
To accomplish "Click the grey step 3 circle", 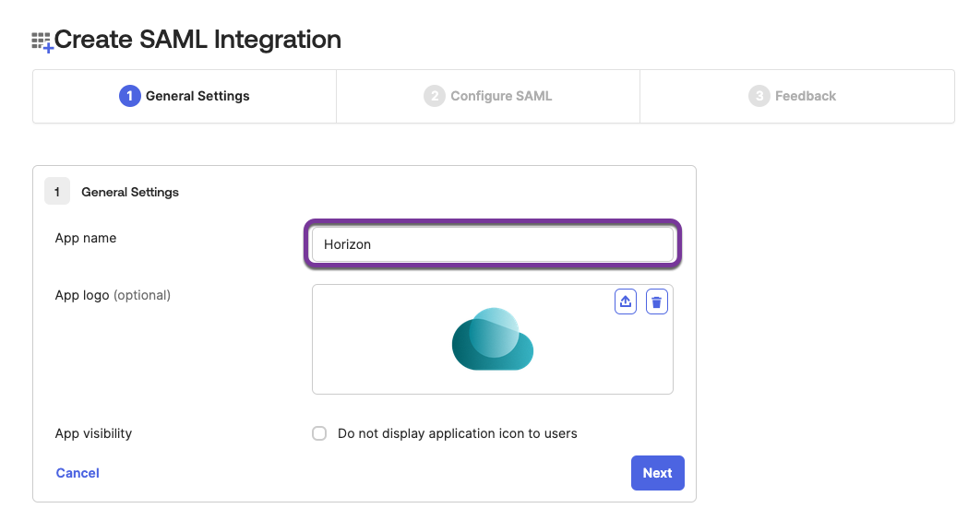I will (x=759, y=96).
